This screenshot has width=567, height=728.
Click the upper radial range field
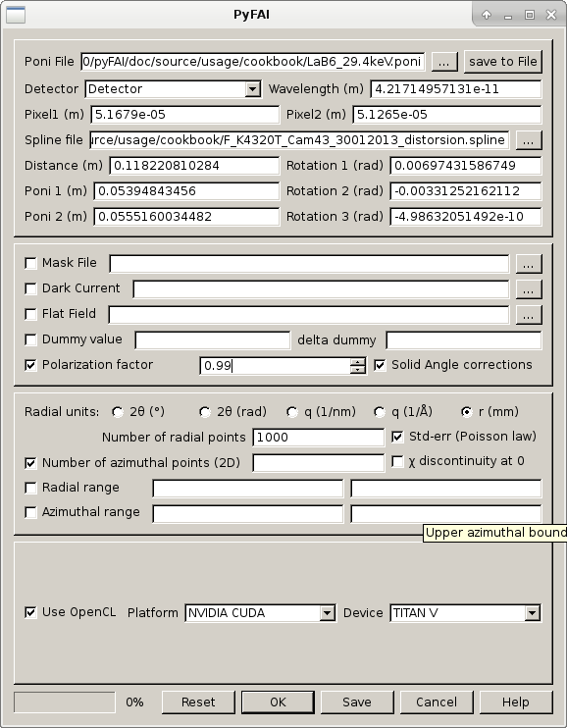446,489
